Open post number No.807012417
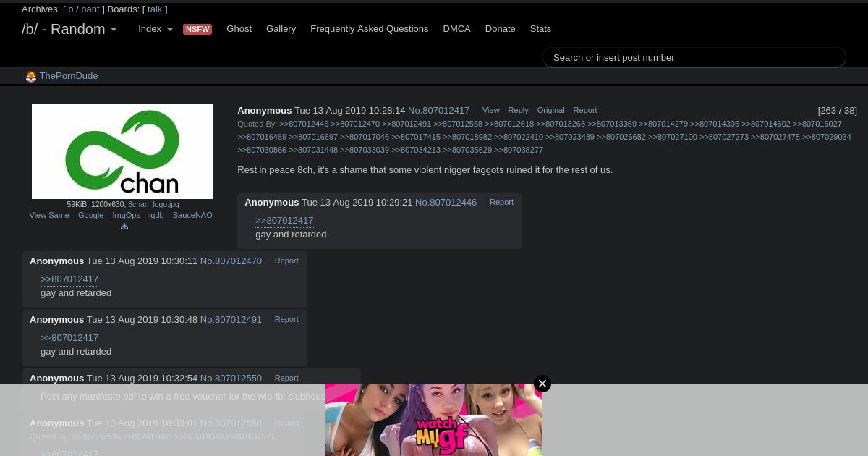The width and height of the screenshot is (868, 456). click(438, 111)
